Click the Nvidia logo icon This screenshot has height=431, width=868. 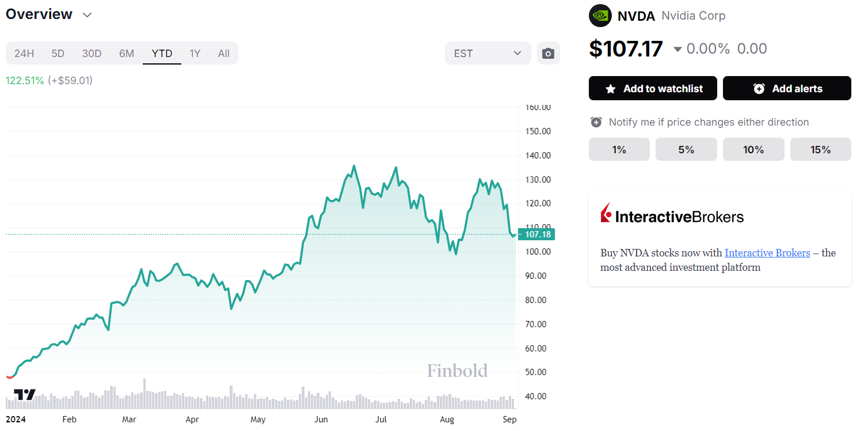[x=600, y=16]
